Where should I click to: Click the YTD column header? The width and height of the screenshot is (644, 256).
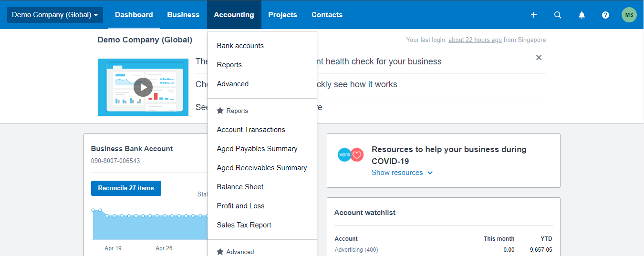pos(546,239)
